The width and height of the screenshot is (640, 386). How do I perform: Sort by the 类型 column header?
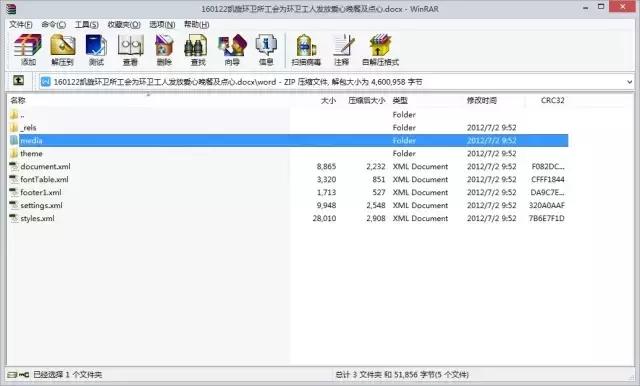400,100
